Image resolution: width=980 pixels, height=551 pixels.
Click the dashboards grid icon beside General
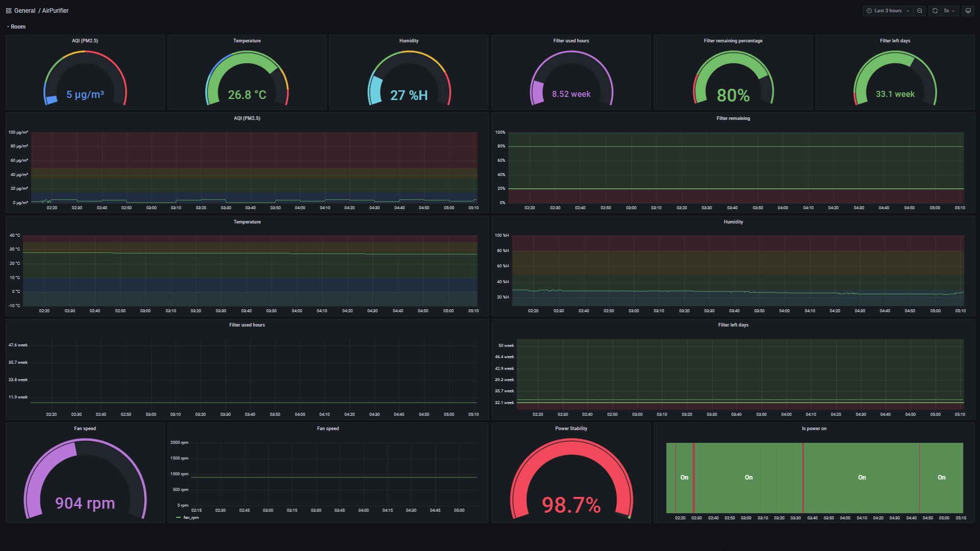pos(8,11)
